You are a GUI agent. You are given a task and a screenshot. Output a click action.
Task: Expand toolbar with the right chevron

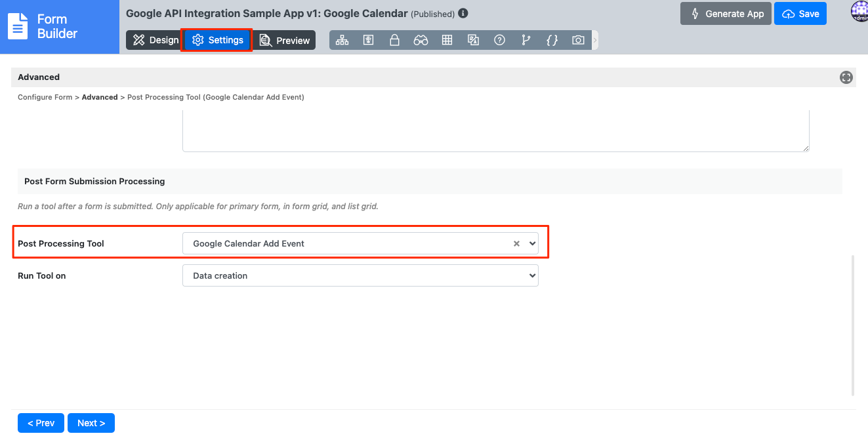click(x=595, y=40)
